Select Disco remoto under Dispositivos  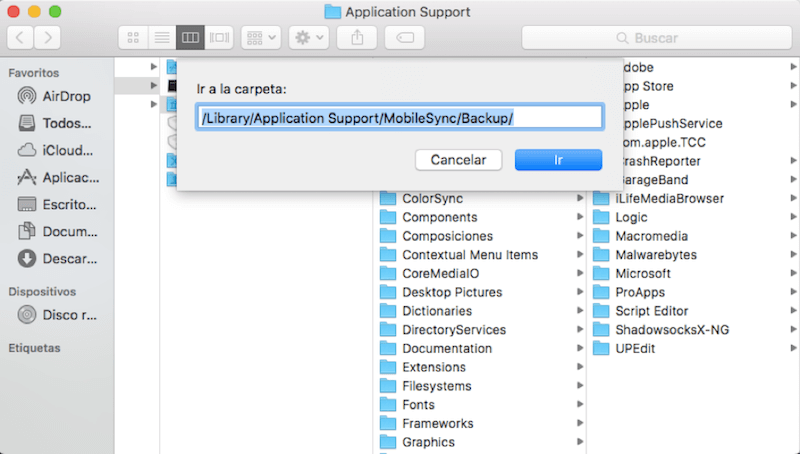coord(56,315)
